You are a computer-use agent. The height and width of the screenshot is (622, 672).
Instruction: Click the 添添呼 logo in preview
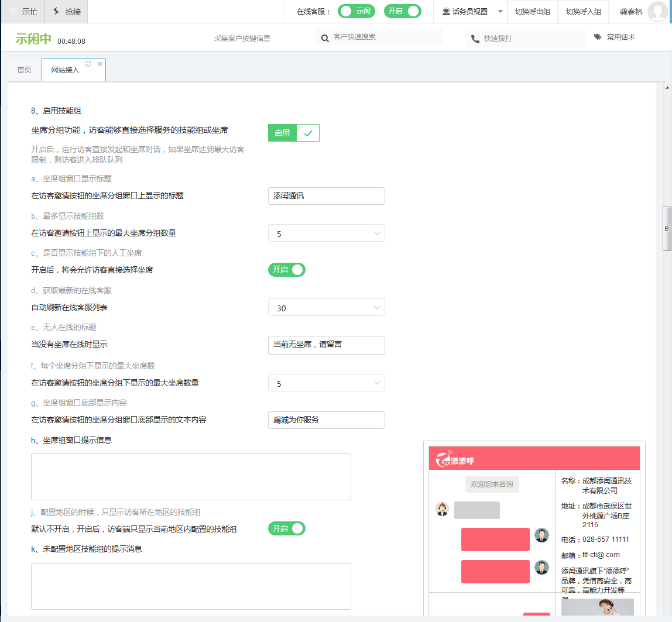coord(455,459)
